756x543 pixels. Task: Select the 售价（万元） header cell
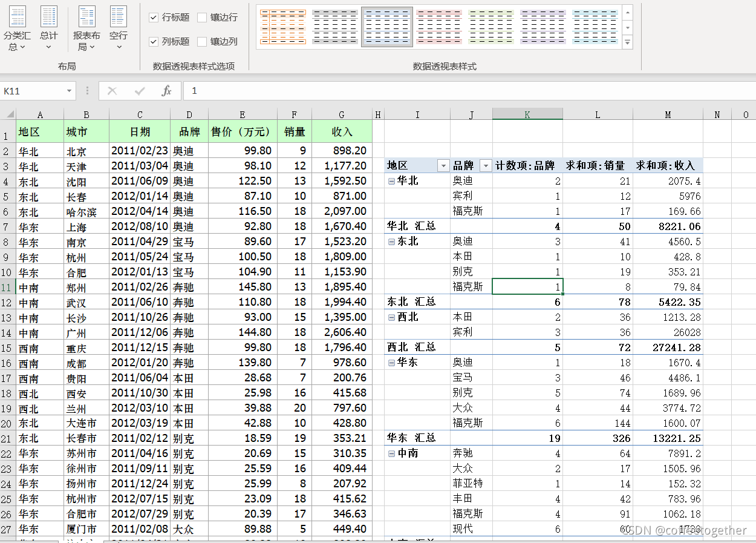tap(243, 131)
